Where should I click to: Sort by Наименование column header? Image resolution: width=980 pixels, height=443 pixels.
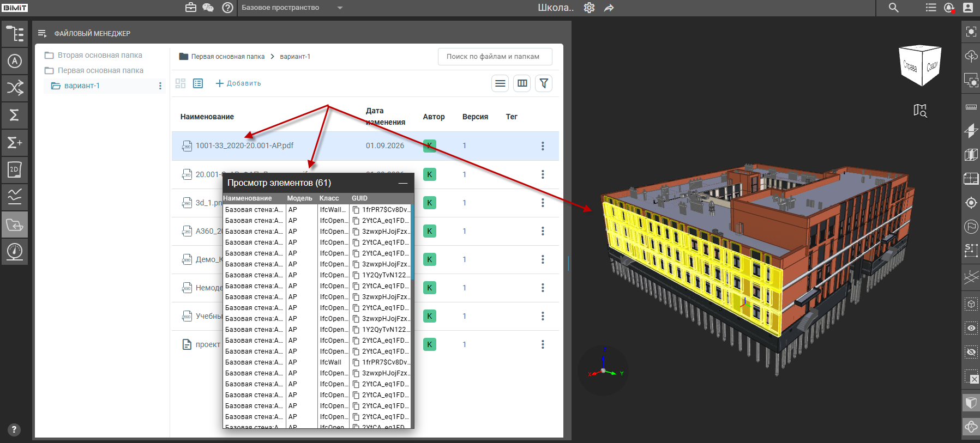point(207,117)
